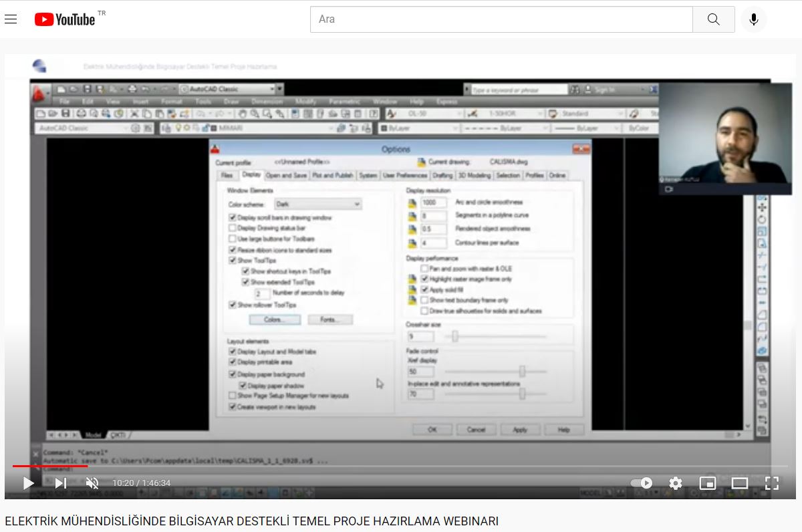
Task: Click the light bulb icon beside the MIMARI layer
Action: (x=178, y=128)
